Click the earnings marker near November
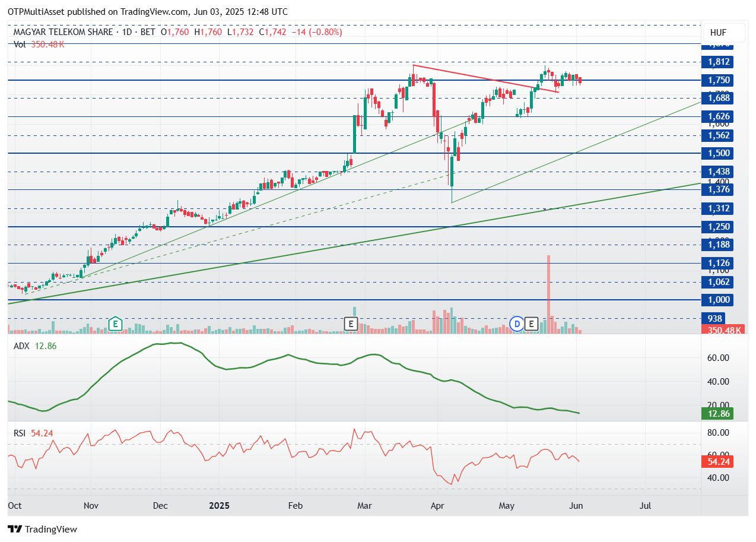 [x=115, y=324]
